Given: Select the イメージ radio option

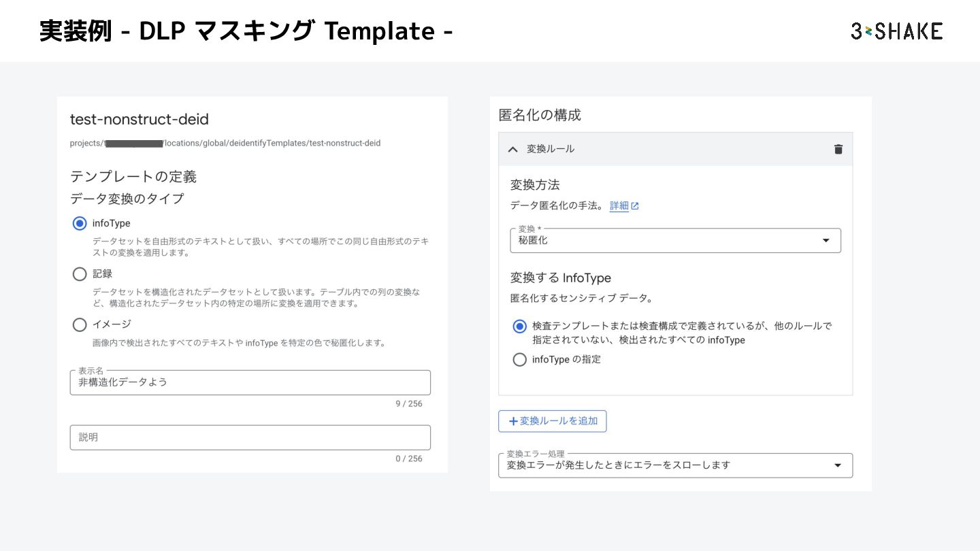Looking at the screenshot, I should pyautogui.click(x=80, y=324).
